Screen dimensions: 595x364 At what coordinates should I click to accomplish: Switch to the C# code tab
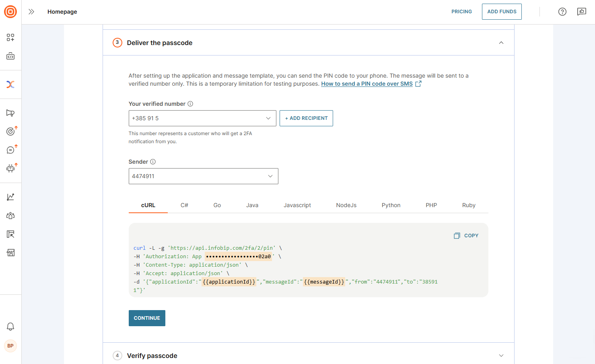pyautogui.click(x=184, y=205)
